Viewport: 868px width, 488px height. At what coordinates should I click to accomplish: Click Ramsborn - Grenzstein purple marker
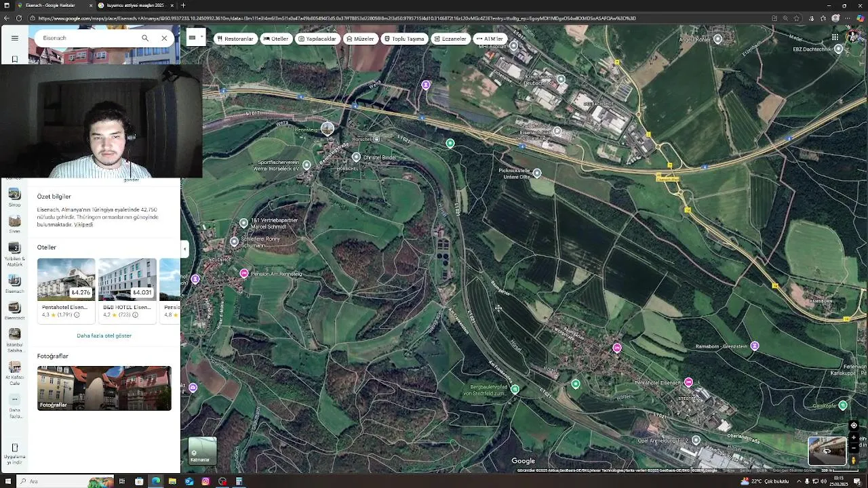[754, 346]
